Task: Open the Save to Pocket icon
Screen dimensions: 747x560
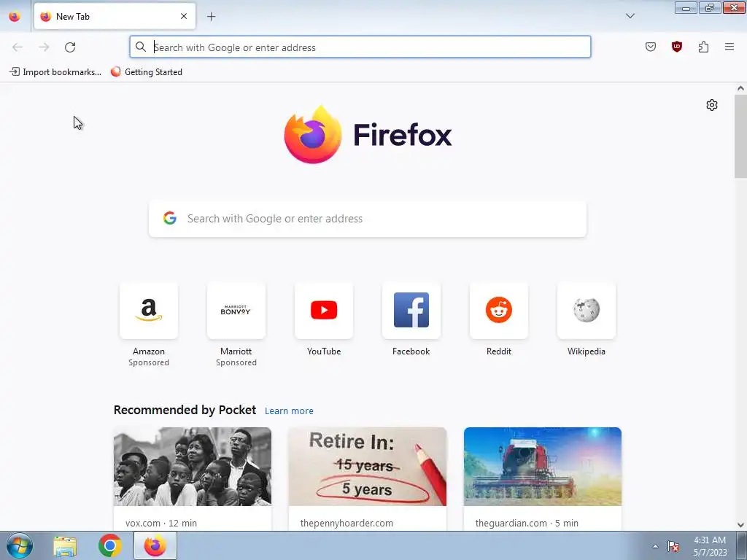Action: point(650,47)
